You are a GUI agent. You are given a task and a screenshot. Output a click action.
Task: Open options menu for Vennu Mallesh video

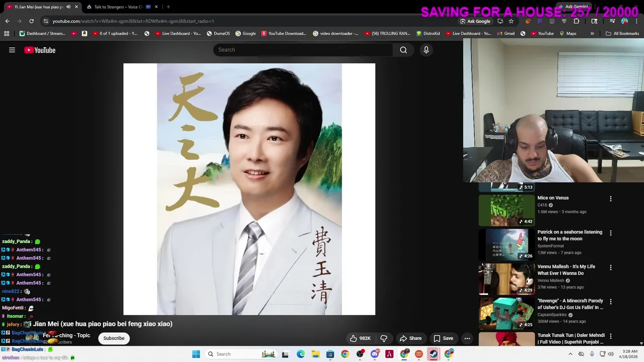click(x=611, y=267)
